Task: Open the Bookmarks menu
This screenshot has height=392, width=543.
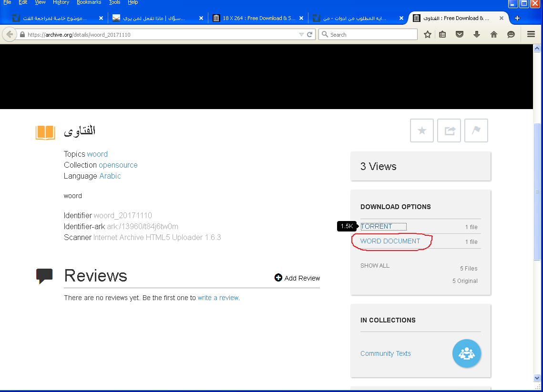Action: click(x=89, y=2)
